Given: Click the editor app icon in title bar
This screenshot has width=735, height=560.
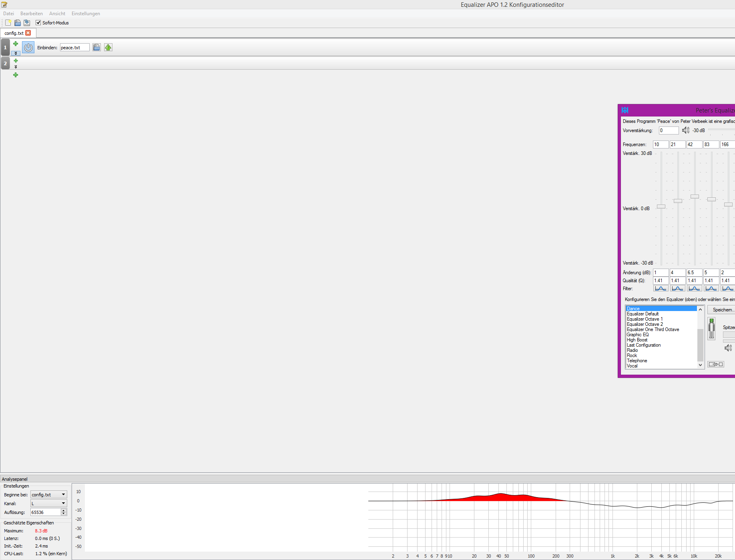Looking at the screenshot, I should coord(4,4).
